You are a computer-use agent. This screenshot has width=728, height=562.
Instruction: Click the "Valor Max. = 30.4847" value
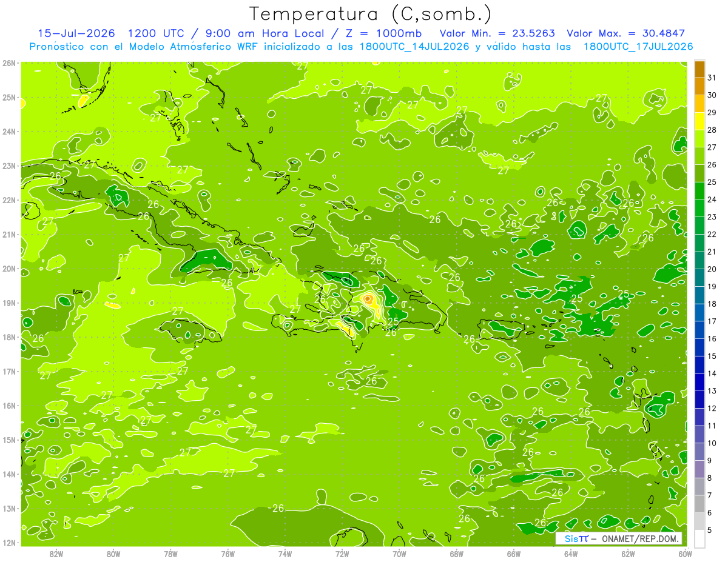click(625, 33)
